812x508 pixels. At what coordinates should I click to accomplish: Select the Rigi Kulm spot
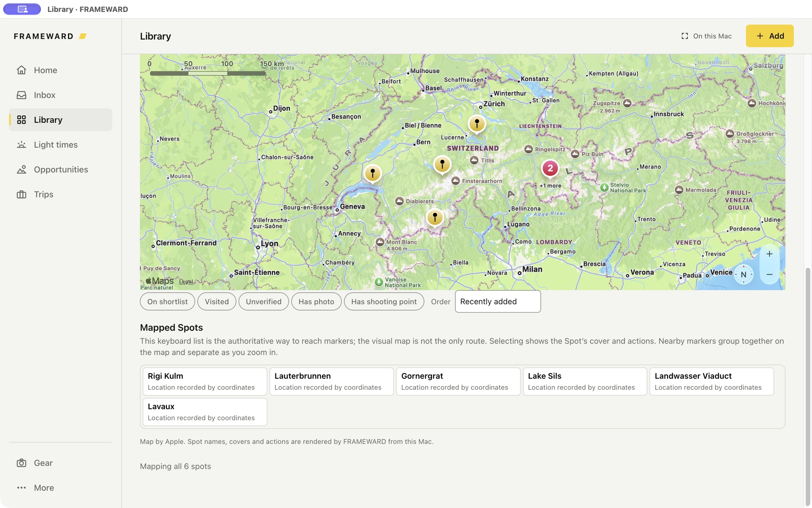click(x=205, y=381)
